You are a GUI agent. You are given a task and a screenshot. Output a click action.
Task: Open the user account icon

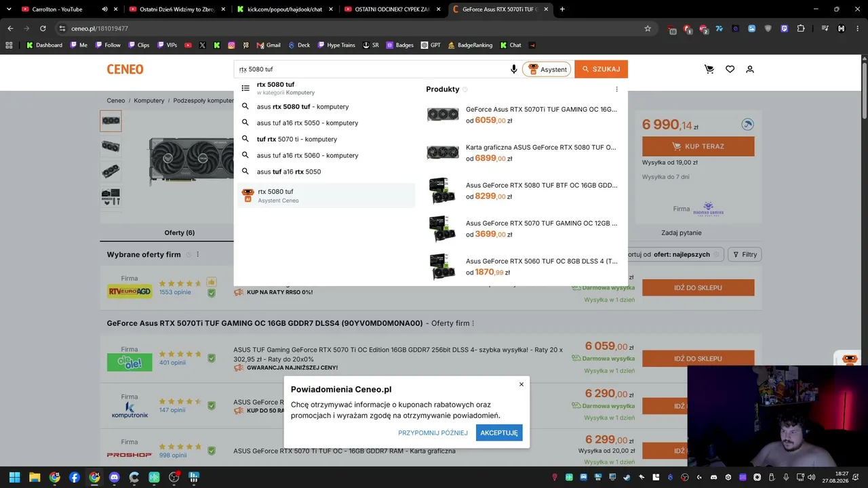point(750,69)
